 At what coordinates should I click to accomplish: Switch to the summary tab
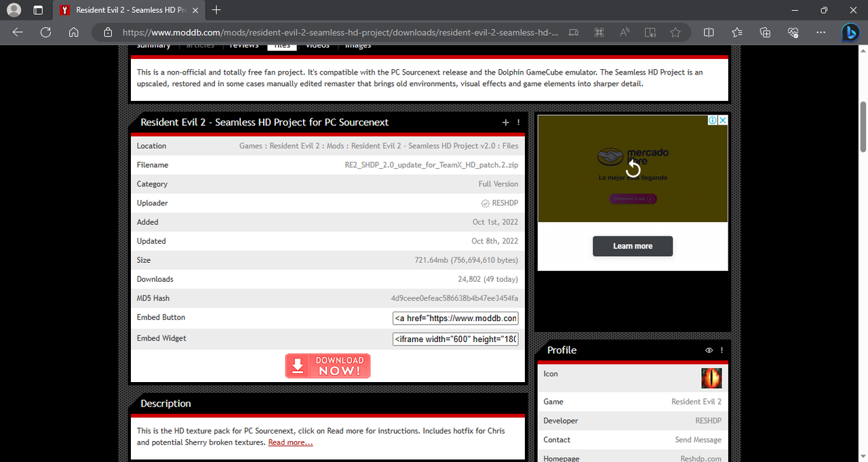[153, 45]
